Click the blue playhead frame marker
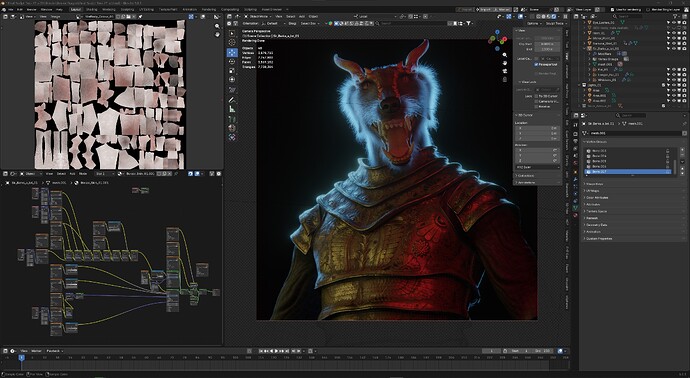This screenshot has height=378, width=690. (x=21, y=357)
